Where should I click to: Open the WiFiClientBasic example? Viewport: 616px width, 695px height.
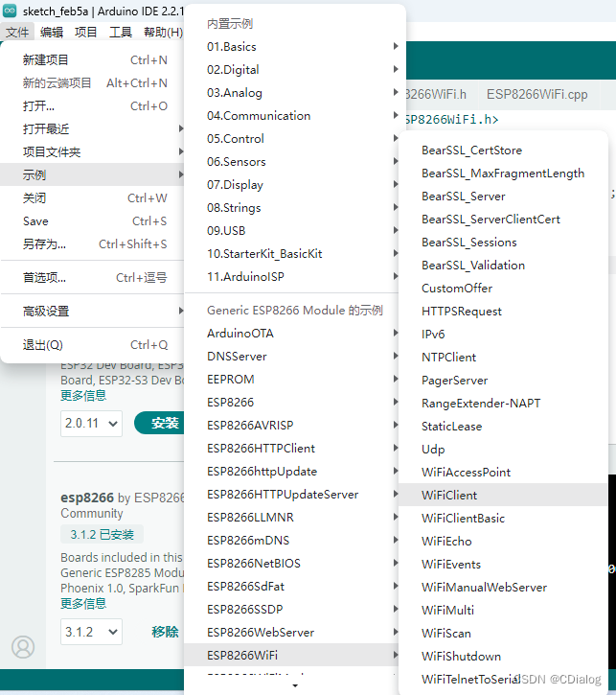point(503,519)
